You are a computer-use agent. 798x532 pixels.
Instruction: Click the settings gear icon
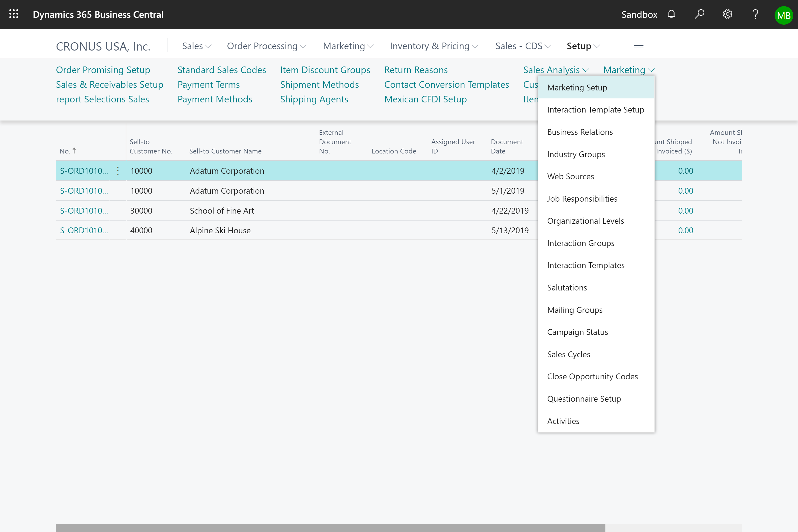(727, 14)
